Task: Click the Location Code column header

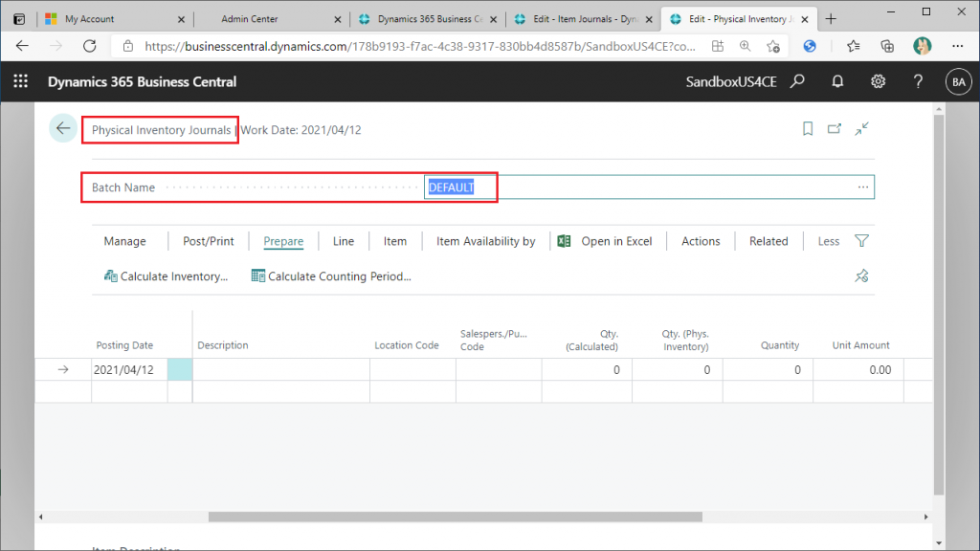Action: (406, 344)
